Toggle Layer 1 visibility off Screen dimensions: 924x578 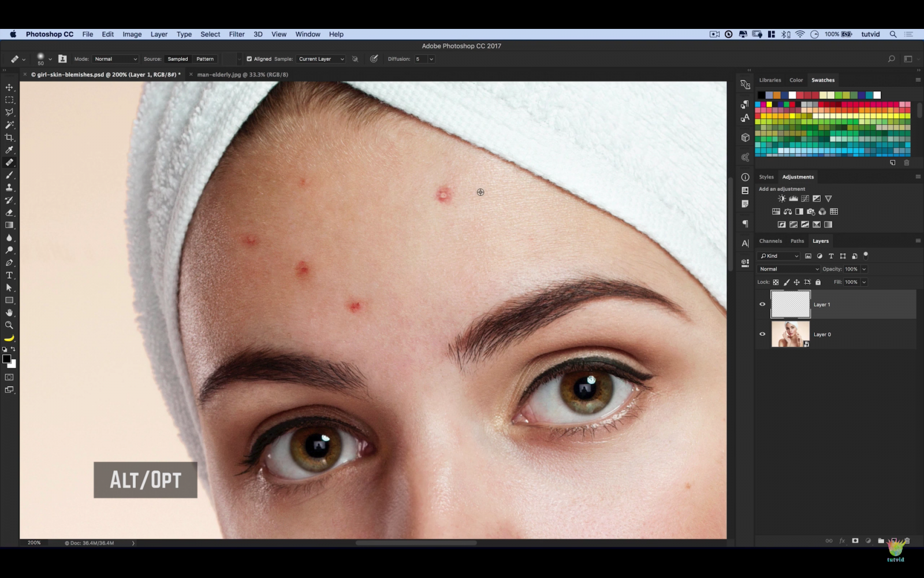coord(762,304)
